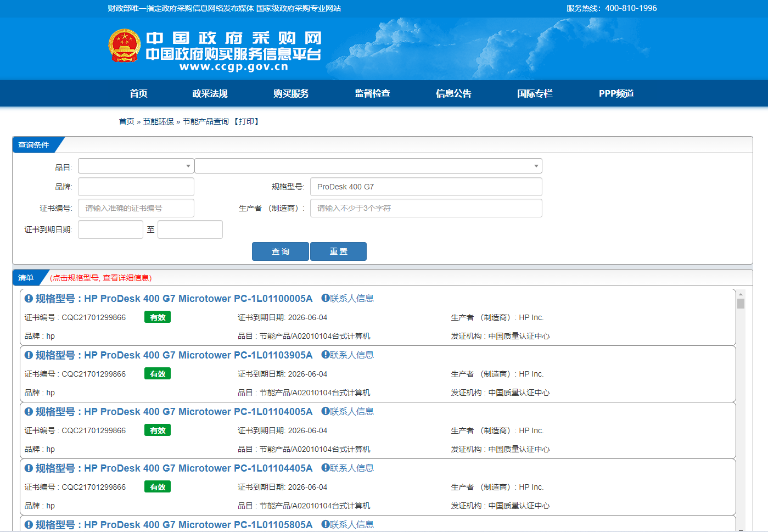Focus the 品牌 input field

click(136, 187)
